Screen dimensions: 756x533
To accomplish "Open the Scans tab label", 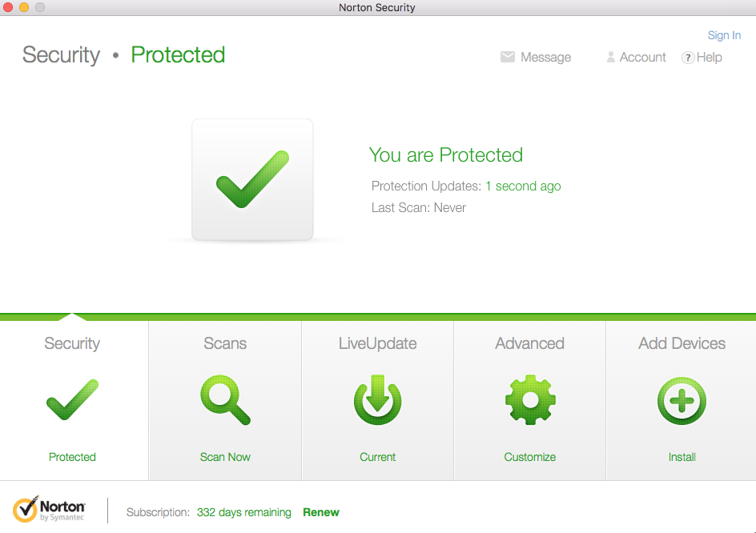I will point(225,343).
